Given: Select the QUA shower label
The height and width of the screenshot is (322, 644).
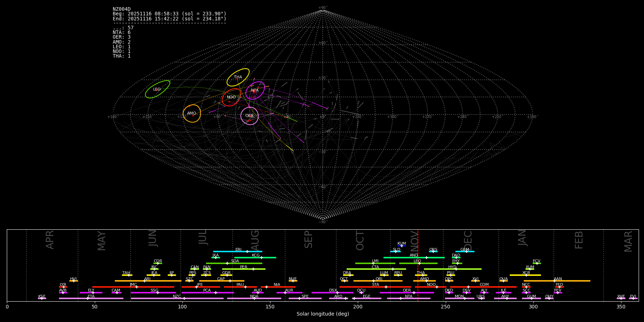Looking at the screenshot, I should pyautogui.click(x=504, y=279).
